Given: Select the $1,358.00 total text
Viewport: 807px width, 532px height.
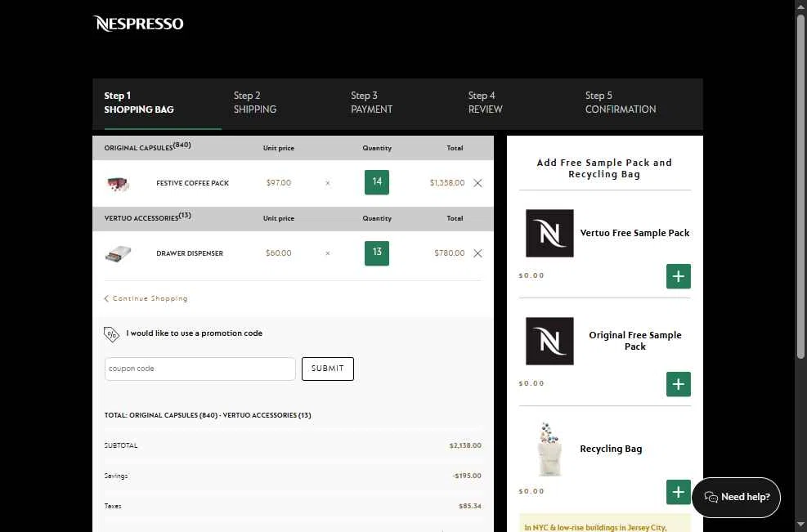Looking at the screenshot, I should (447, 183).
